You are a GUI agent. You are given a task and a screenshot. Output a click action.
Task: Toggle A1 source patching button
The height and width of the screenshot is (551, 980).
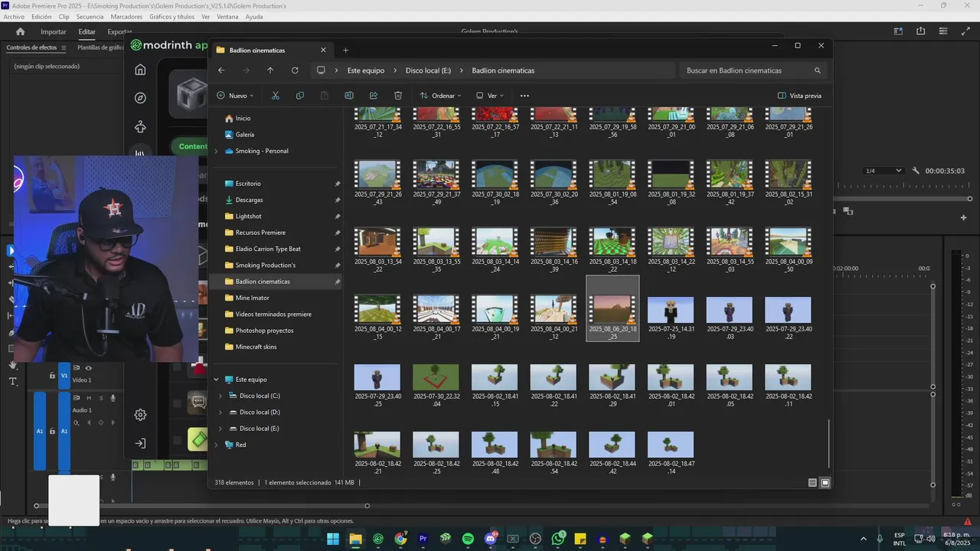click(40, 431)
